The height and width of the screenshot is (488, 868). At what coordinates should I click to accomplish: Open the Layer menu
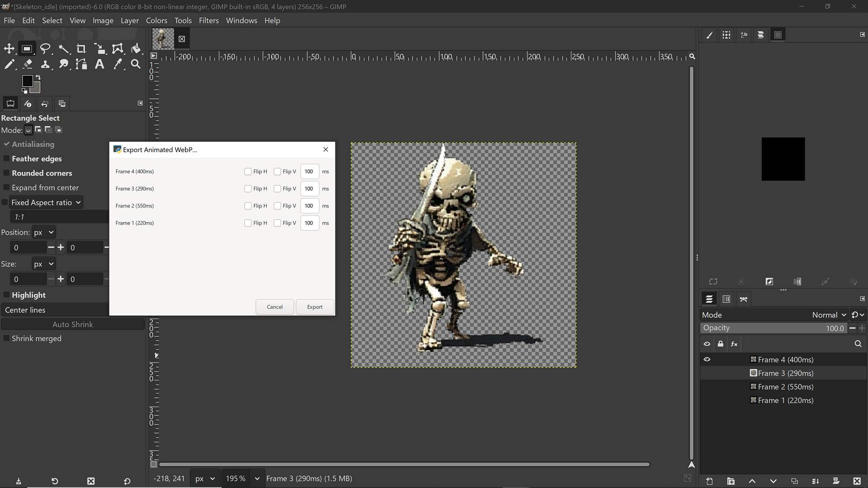click(x=129, y=20)
